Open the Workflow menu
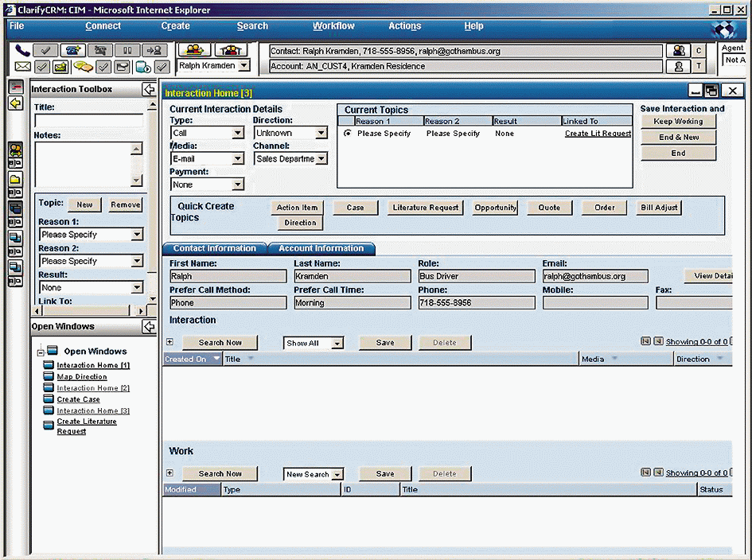The height and width of the screenshot is (560, 752). tap(333, 26)
